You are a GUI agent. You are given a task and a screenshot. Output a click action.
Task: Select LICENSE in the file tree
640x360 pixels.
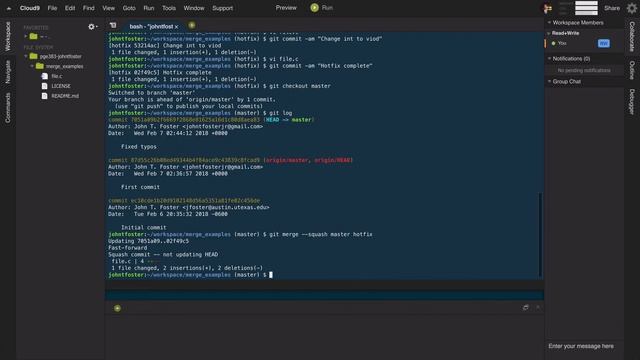61,86
